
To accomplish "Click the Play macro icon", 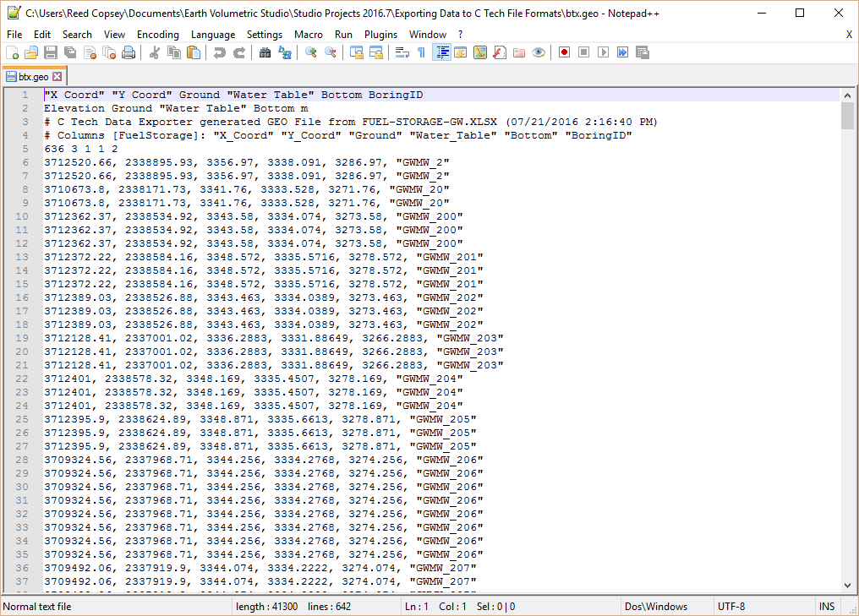I will (603, 52).
